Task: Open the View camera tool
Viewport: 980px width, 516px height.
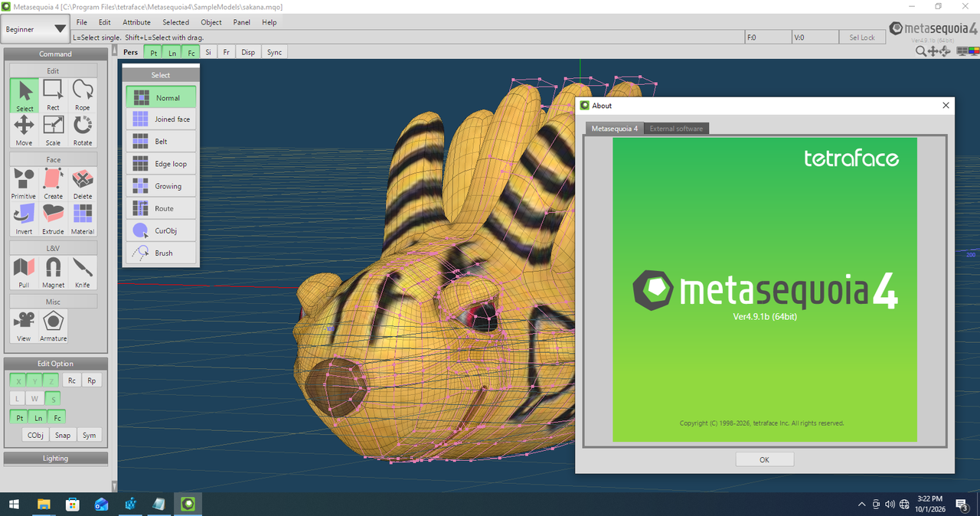Action: [24, 326]
